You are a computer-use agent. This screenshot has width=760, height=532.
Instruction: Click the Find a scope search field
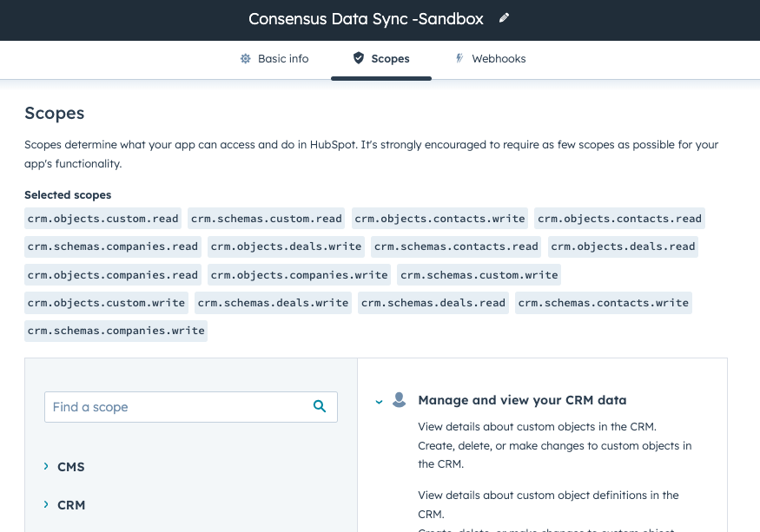coord(191,407)
